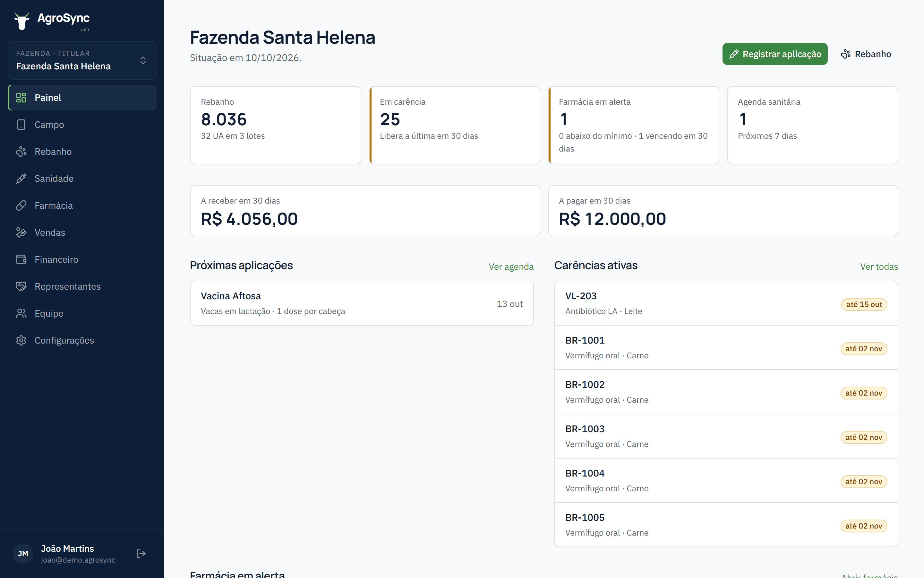924x578 pixels.
Task: Open Configurações settings page
Action: 82,340
